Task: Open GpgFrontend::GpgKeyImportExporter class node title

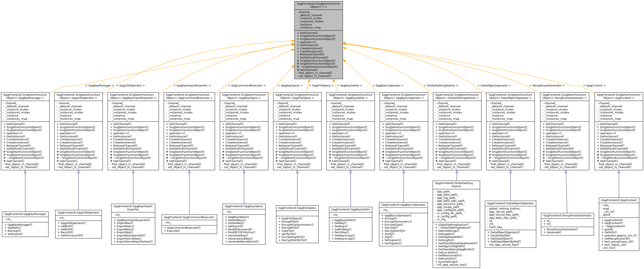Action: point(133,208)
